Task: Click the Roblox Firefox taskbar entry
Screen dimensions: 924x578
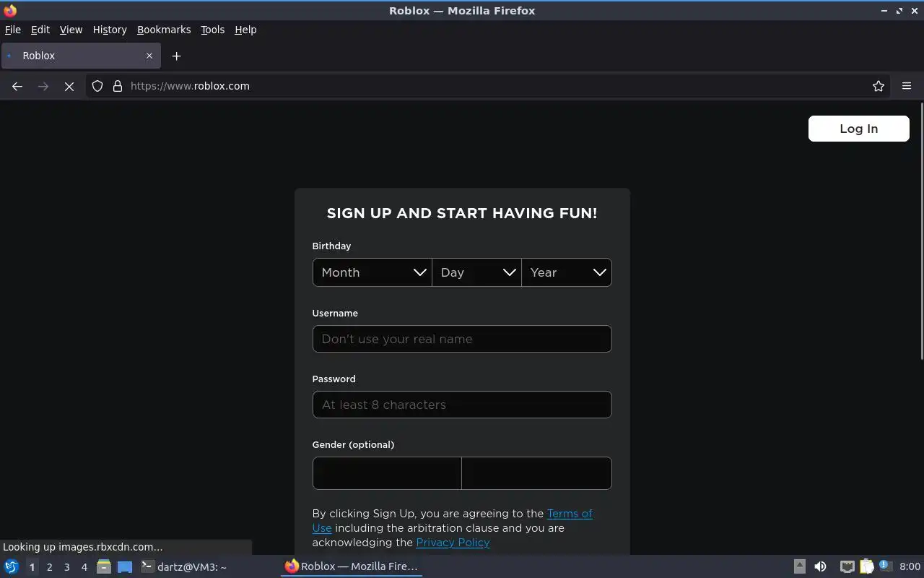Action: pyautogui.click(x=352, y=566)
